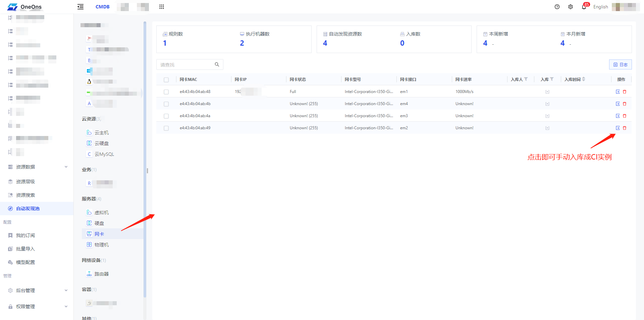Expand the 权限管理 menu
This screenshot has height=320, width=644.
tap(37, 307)
